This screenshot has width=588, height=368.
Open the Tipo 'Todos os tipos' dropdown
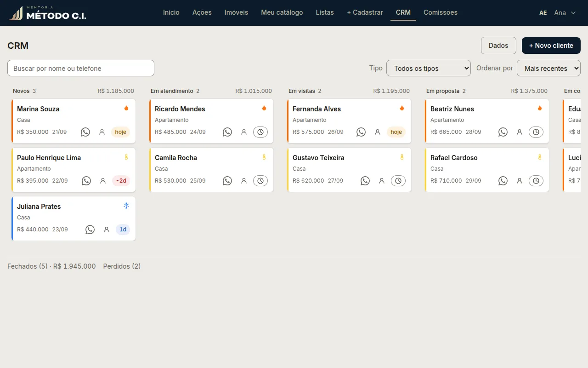(x=429, y=68)
